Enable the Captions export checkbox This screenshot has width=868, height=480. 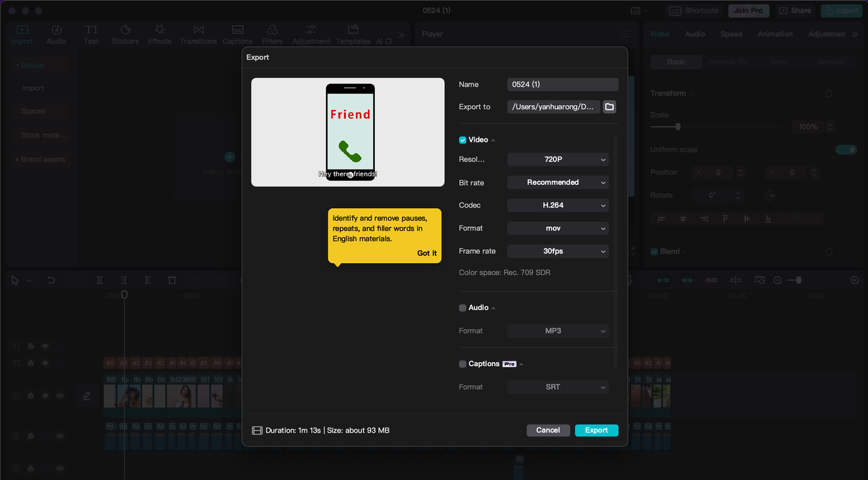click(x=462, y=364)
